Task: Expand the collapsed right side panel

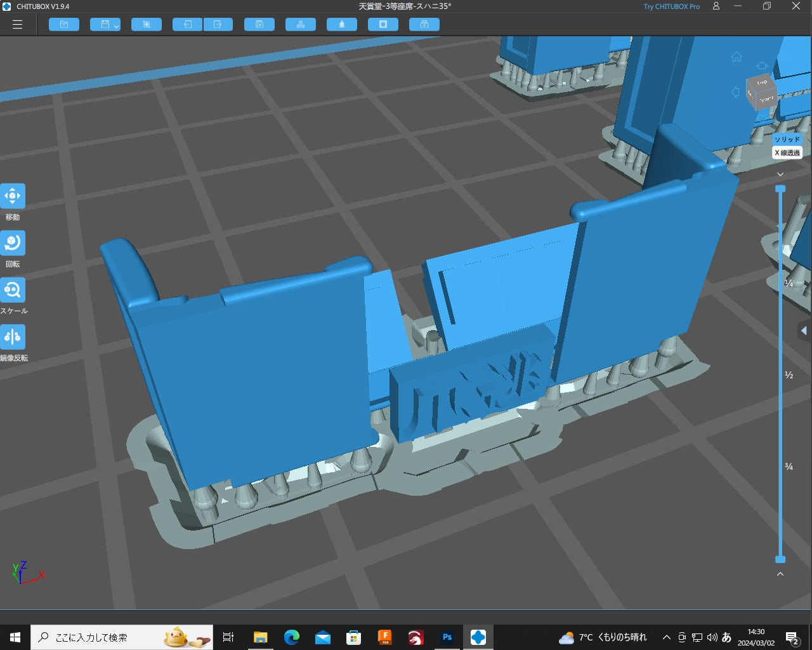Action: [x=804, y=331]
